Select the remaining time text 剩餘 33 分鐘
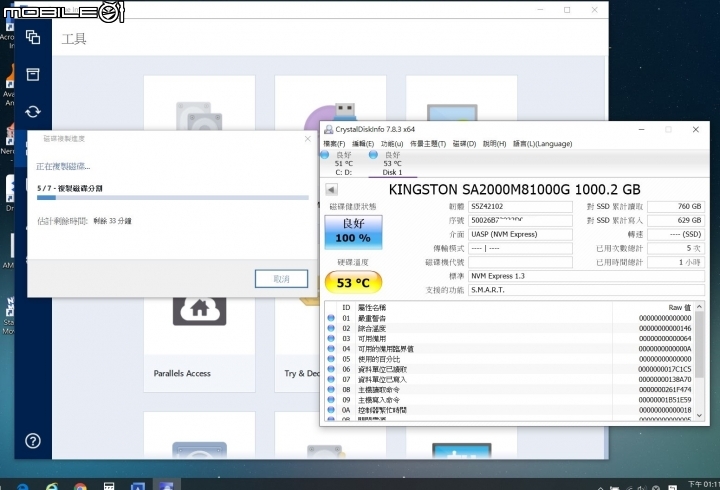720x490 pixels. (x=112, y=221)
